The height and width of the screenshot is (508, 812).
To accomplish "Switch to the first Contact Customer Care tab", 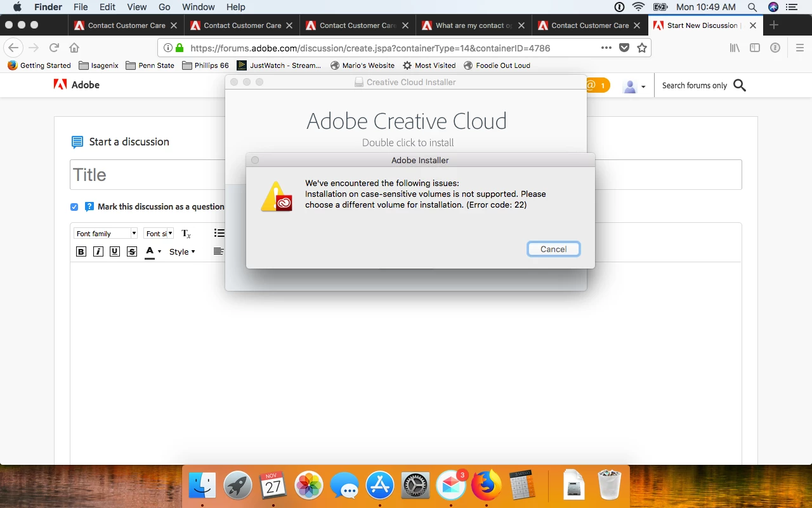I will (x=126, y=25).
